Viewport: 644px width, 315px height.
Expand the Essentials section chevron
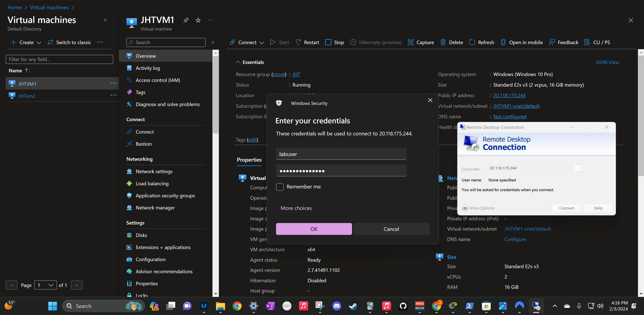[x=238, y=62]
